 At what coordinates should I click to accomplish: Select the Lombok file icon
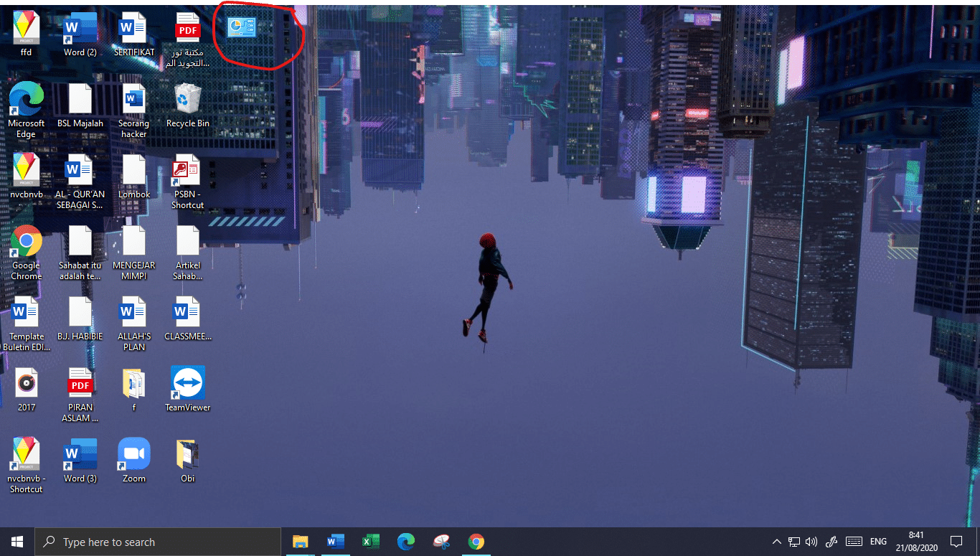pyautogui.click(x=133, y=176)
